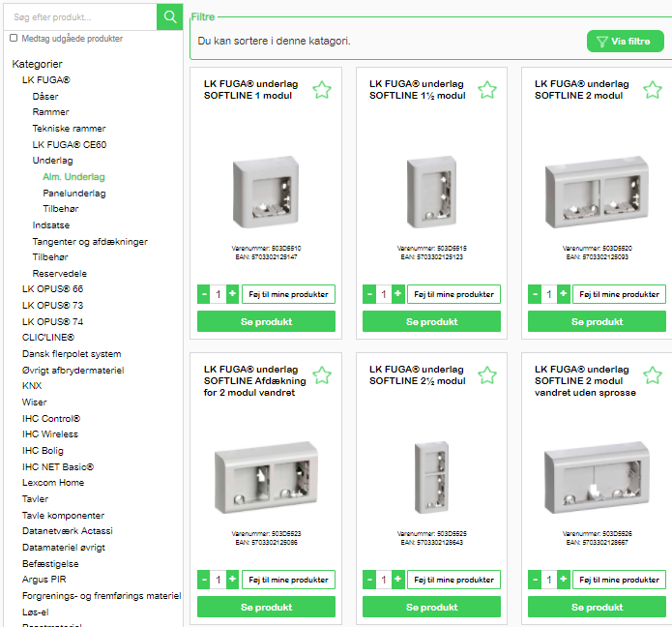Add SOFTLINE 1 modul via Føj til mine produkter
Screen dimensions: 672x627
click(288, 294)
